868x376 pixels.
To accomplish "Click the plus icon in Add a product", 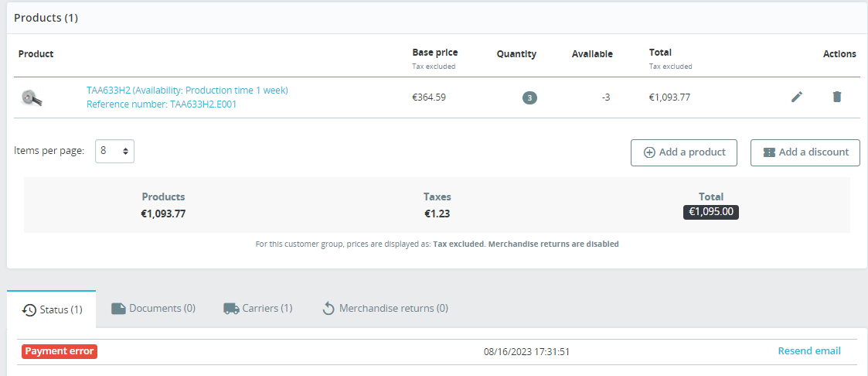I will pyautogui.click(x=650, y=152).
